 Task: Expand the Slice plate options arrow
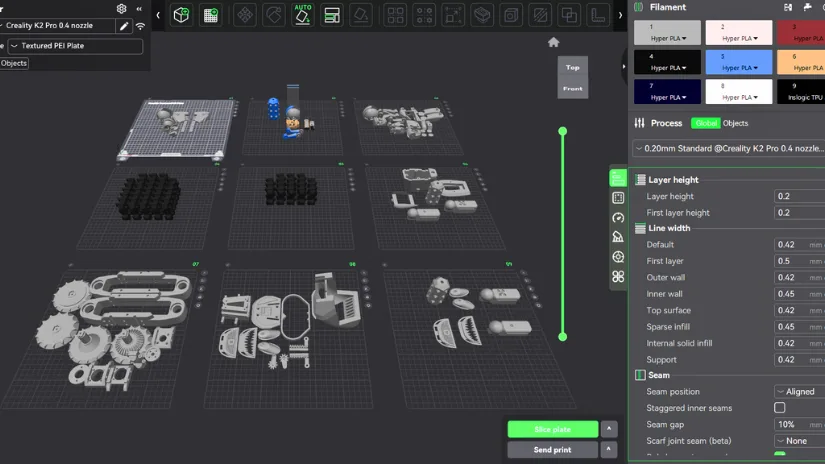(609, 429)
